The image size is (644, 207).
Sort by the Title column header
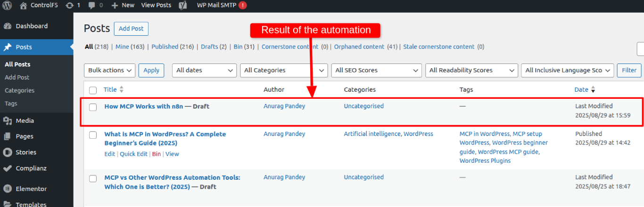point(110,89)
